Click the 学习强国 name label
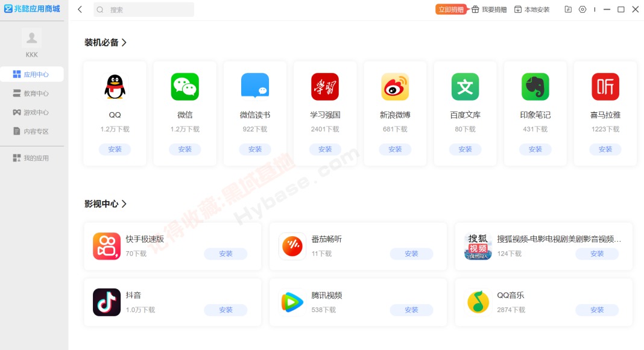This screenshot has height=350, width=644. [325, 115]
